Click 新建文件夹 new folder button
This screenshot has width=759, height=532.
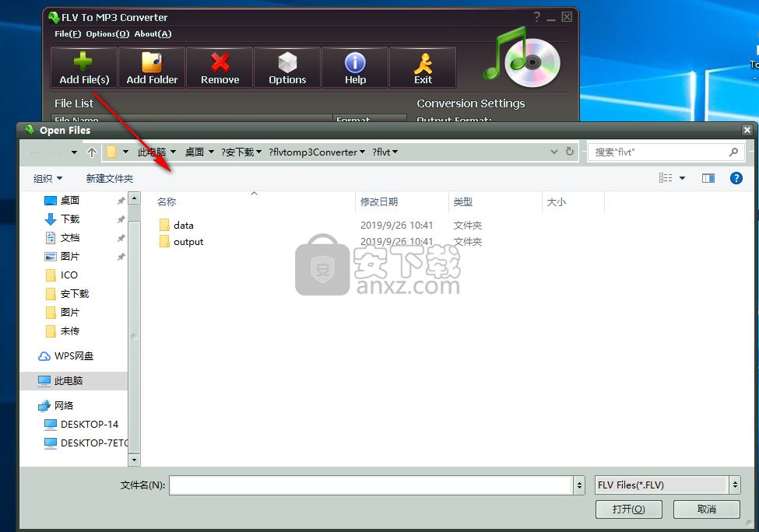pyautogui.click(x=110, y=178)
